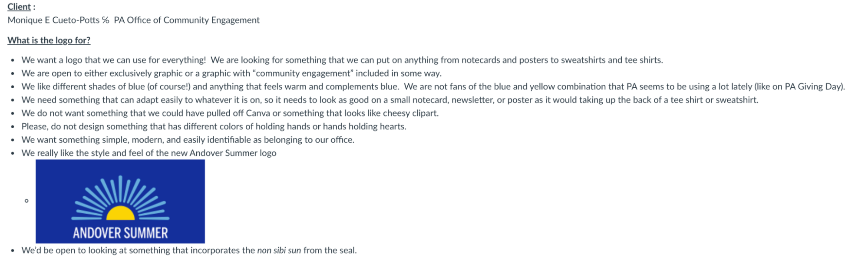The width and height of the screenshot is (868, 265).
Task: Click the quoted "community engagement" phrase
Action: tap(302, 73)
